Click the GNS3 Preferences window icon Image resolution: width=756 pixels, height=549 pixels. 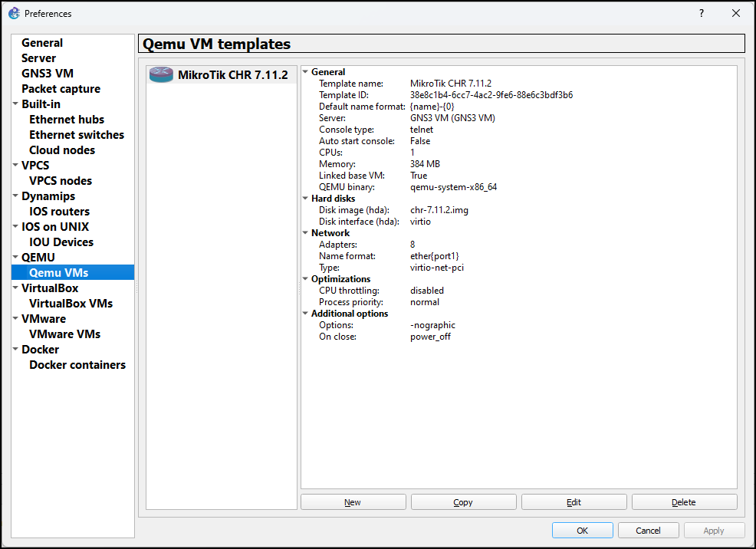point(14,14)
